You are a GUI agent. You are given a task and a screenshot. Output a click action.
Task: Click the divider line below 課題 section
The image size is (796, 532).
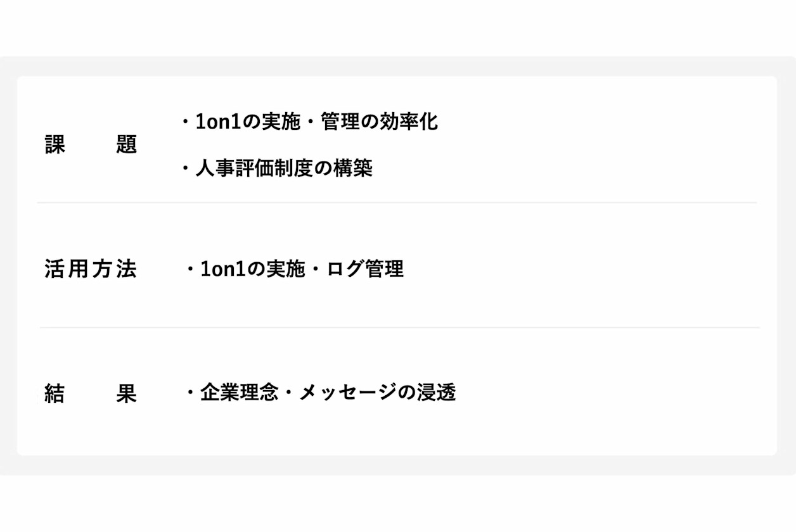[x=397, y=203]
